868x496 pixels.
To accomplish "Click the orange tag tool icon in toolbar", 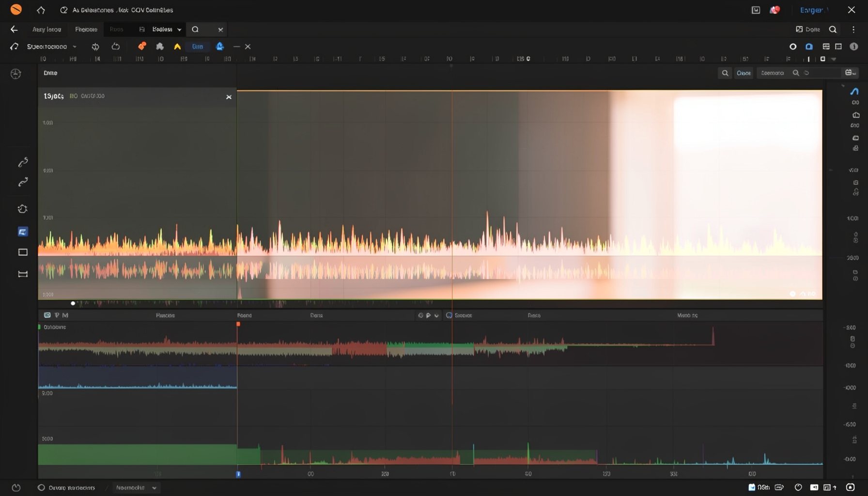I will pyautogui.click(x=142, y=46).
